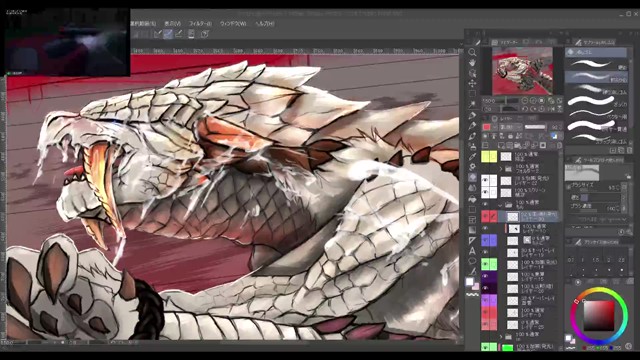The height and width of the screenshot is (360, 640).
Task: Hide the レイヤー20 darken layer
Action: coord(485,288)
